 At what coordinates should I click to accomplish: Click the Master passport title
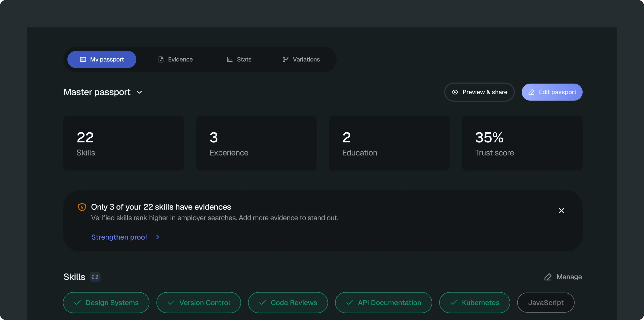[97, 92]
